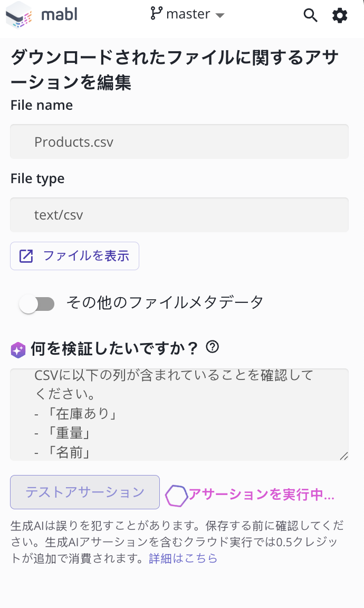Screen dimensions: 364x608
Task: Collapse the master dropdown arrow
Action: (x=219, y=15)
